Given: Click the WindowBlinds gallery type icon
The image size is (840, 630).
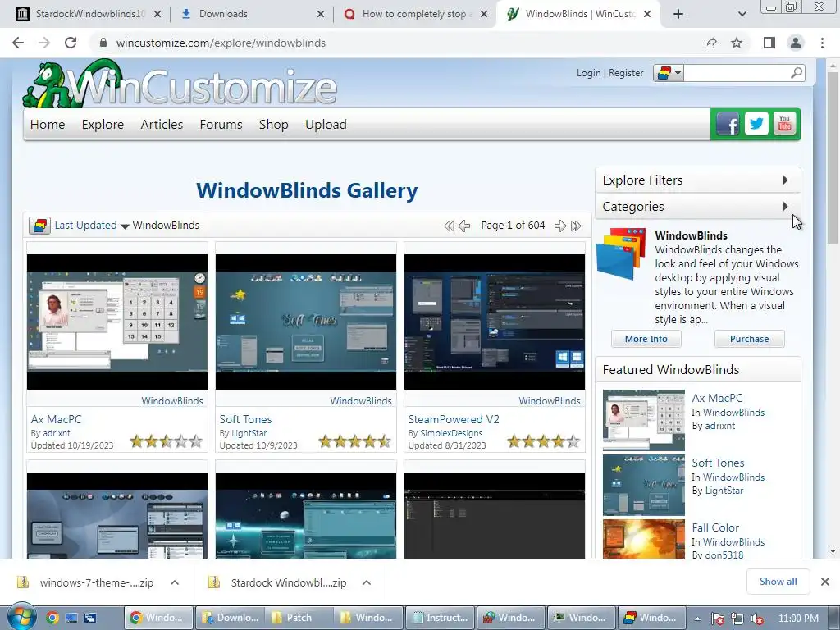Looking at the screenshot, I should click(39, 226).
